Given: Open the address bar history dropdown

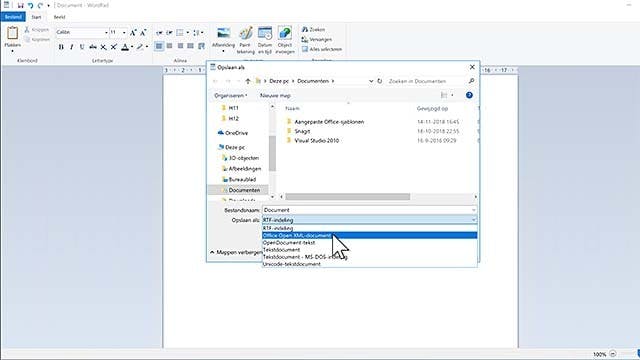Looking at the screenshot, I should [371, 81].
